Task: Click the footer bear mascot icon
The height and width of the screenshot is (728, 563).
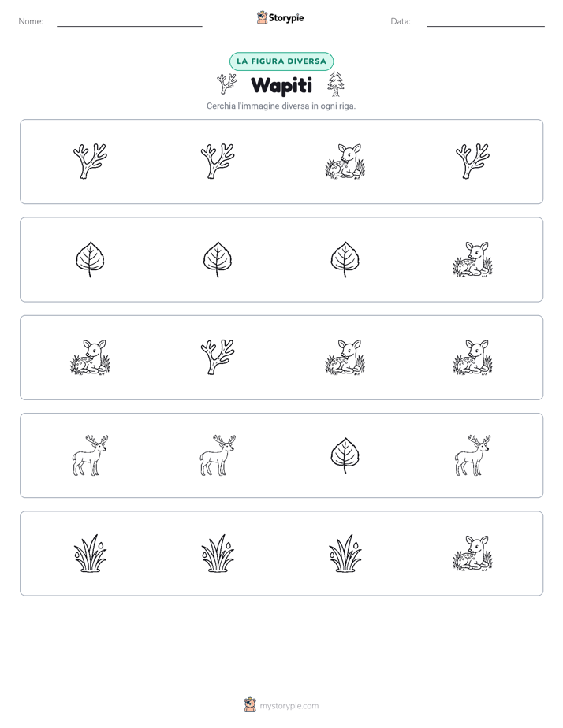Action: 250,705
